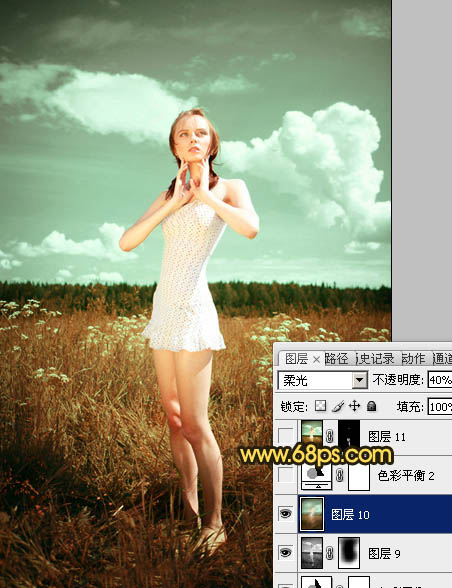Click the 不透明度 opacity field
Viewport: 452px width, 588px height.
[440, 380]
